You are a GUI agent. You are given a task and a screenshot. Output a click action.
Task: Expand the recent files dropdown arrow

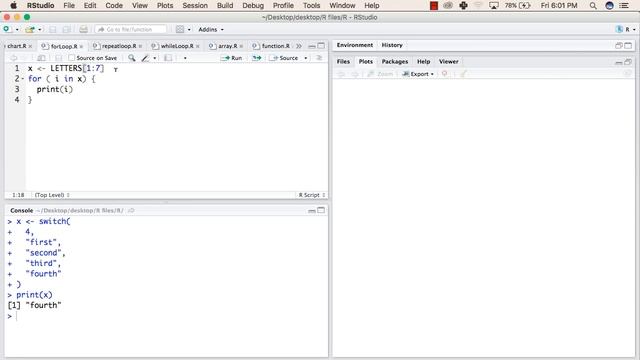coord(40,30)
